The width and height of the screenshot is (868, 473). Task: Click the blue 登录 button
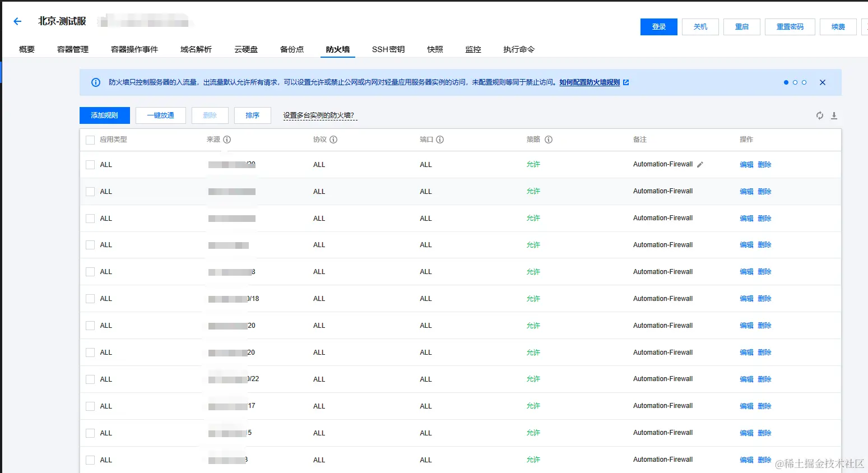[x=659, y=27]
